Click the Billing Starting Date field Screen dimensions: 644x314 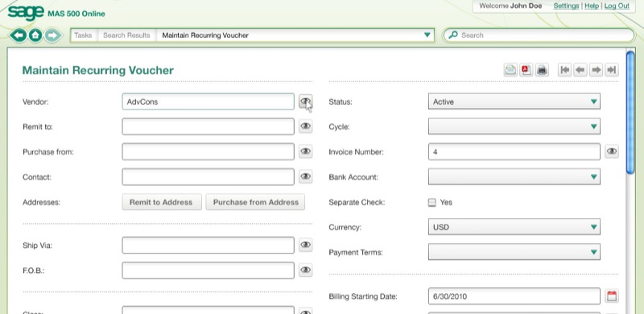click(514, 296)
